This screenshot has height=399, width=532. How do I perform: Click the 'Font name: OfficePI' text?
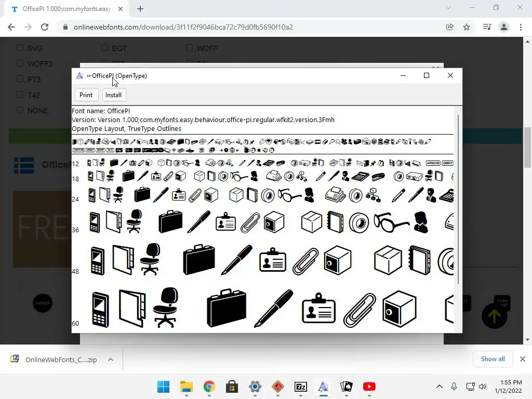(101, 111)
